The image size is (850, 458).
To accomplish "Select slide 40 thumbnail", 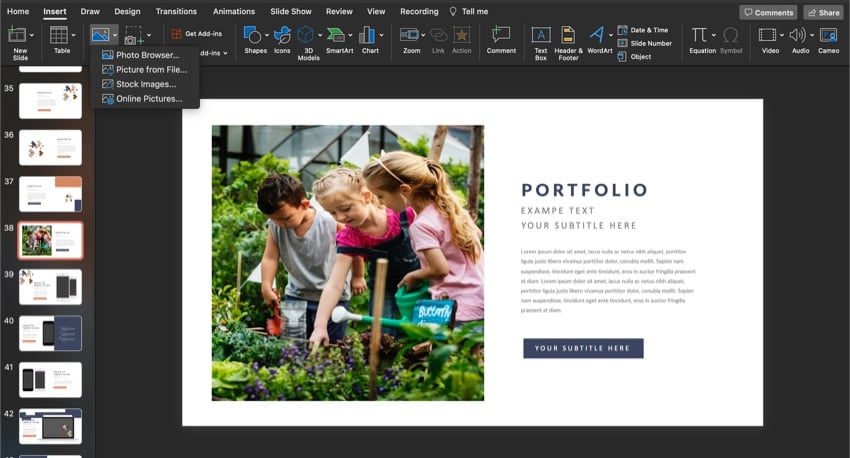I will click(x=50, y=333).
